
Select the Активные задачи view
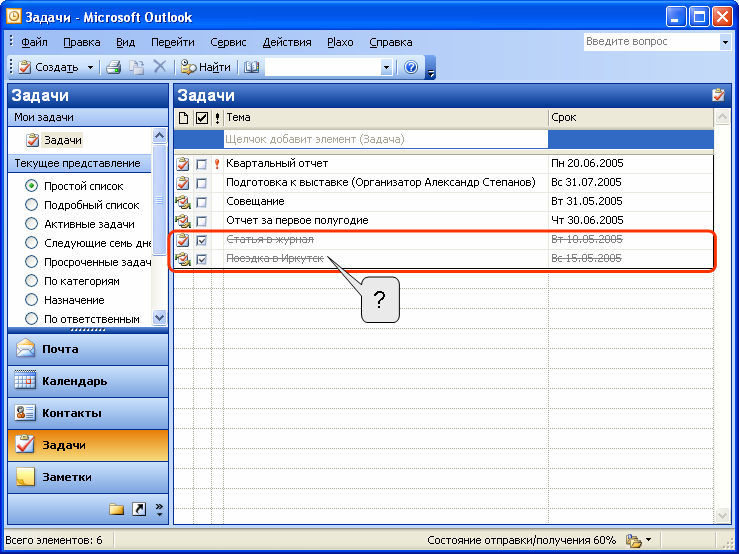click(x=80, y=224)
